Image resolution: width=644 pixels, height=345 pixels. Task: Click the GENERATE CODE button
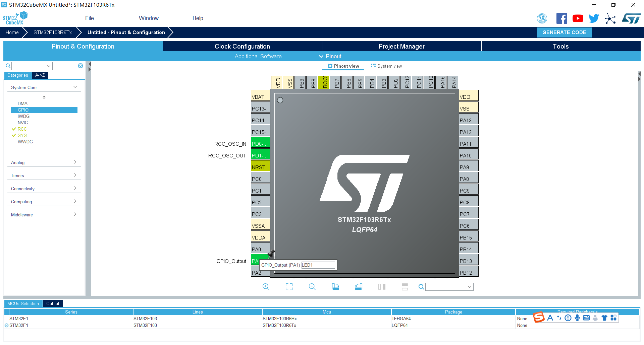coord(564,32)
